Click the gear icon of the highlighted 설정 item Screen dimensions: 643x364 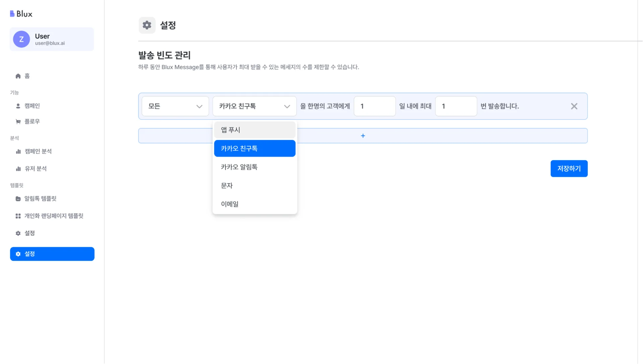point(18,254)
